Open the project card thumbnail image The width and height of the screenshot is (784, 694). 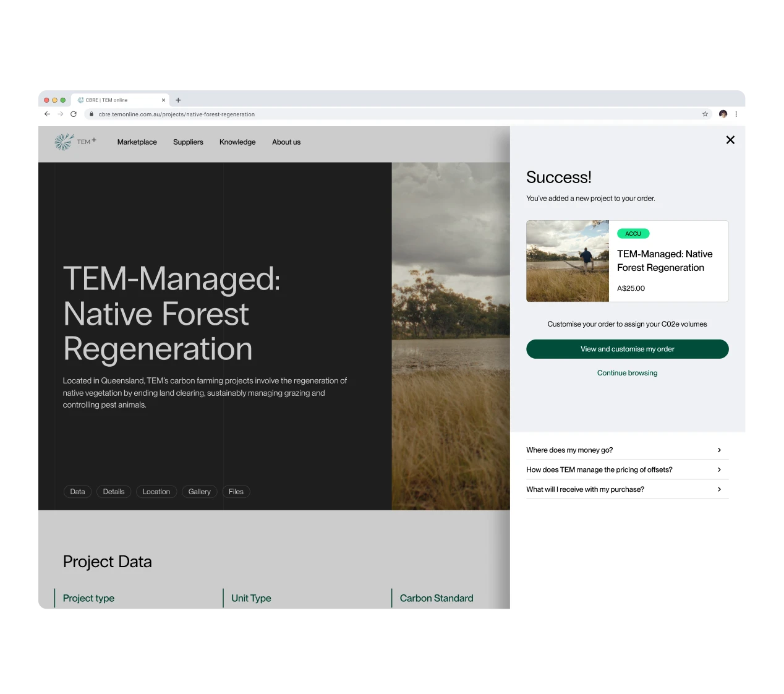click(x=568, y=261)
